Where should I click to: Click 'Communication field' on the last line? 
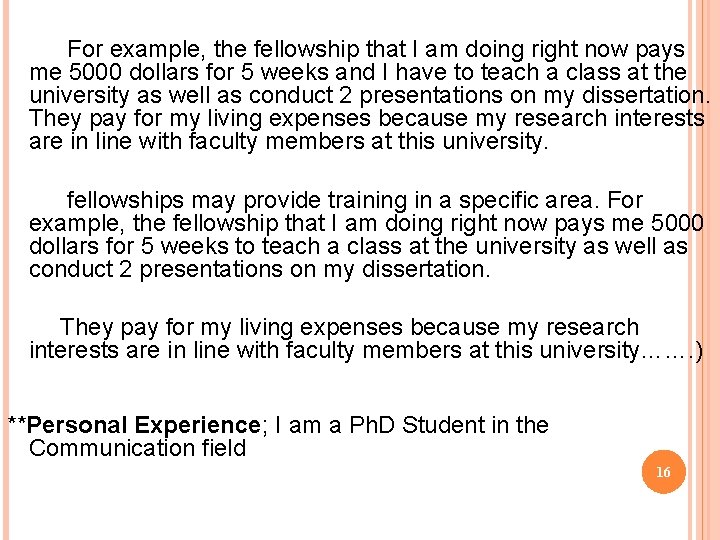point(137,448)
